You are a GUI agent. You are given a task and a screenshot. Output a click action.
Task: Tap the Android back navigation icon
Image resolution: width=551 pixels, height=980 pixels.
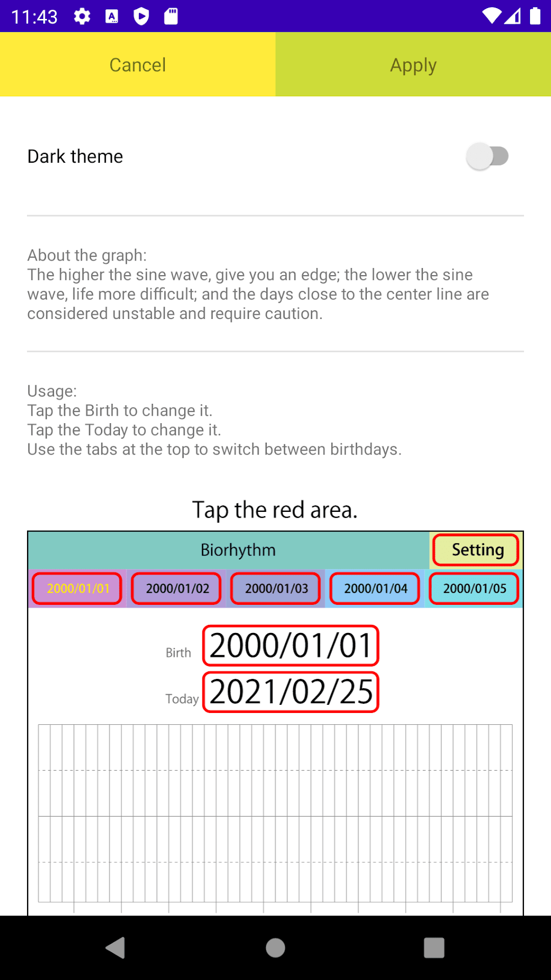(116, 948)
